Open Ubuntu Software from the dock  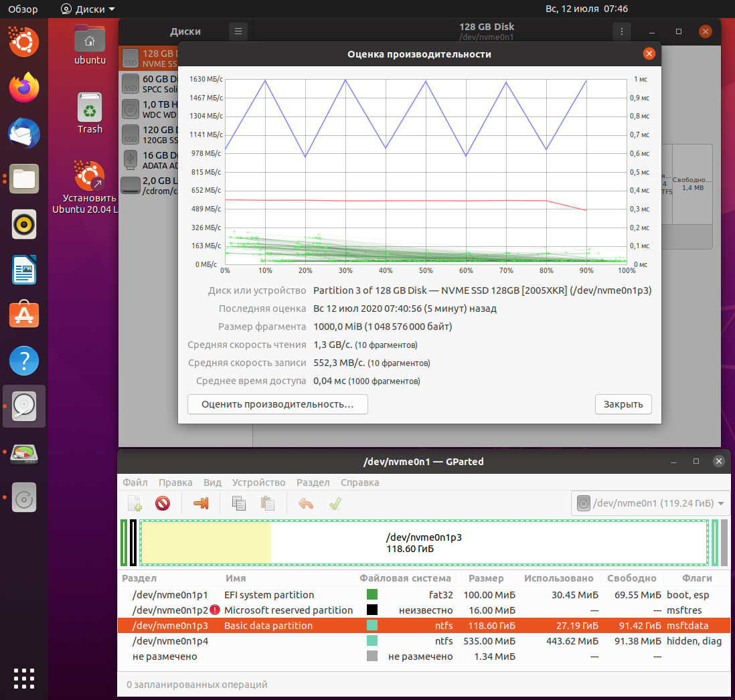pyautogui.click(x=24, y=315)
